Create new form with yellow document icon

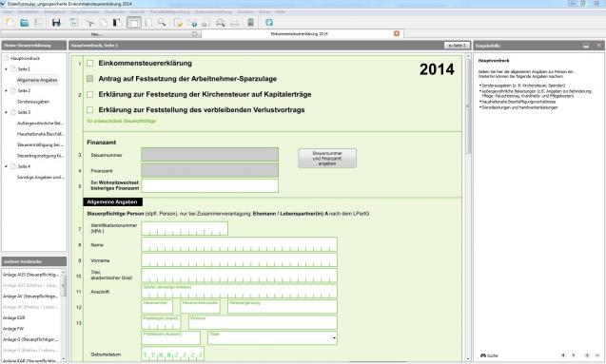pyautogui.click(x=10, y=23)
